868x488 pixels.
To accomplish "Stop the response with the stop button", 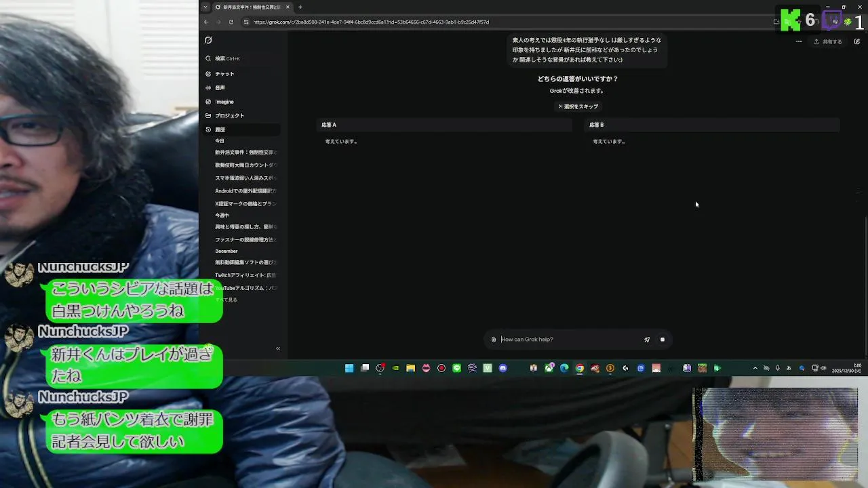I will click(663, 340).
